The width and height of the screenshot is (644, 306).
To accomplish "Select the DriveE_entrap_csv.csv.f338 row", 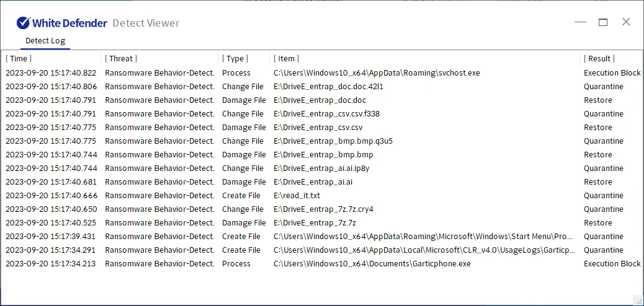I will (326, 114).
